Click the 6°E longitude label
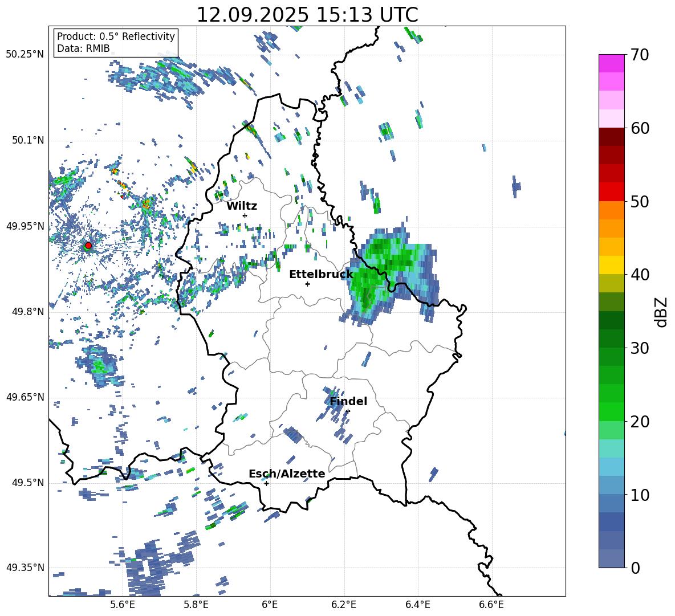675x616 pixels. tap(270, 605)
